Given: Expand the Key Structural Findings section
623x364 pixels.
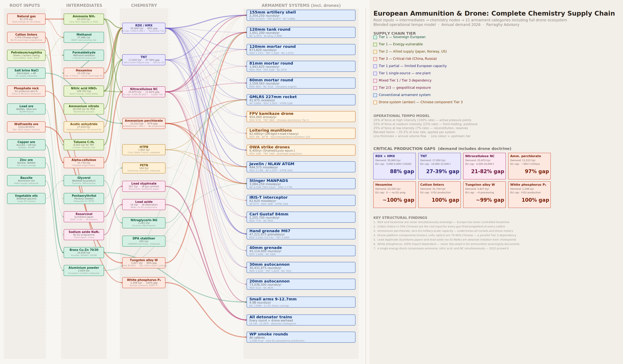Looking at the screenshot, I should click(x=400, y=218).
